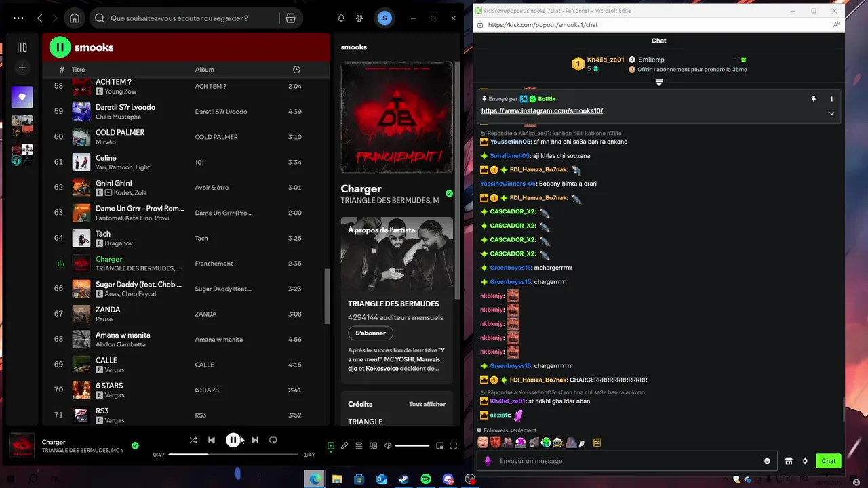Expand Your Library sidebar icon
Viewport: 868px width, 488px height.
tap(22, 47)
